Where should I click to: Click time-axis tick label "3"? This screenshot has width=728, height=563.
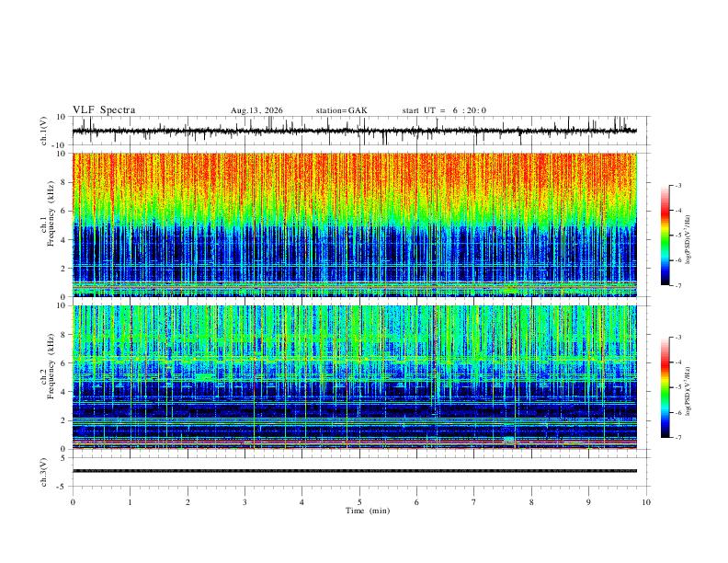[245, 502]
